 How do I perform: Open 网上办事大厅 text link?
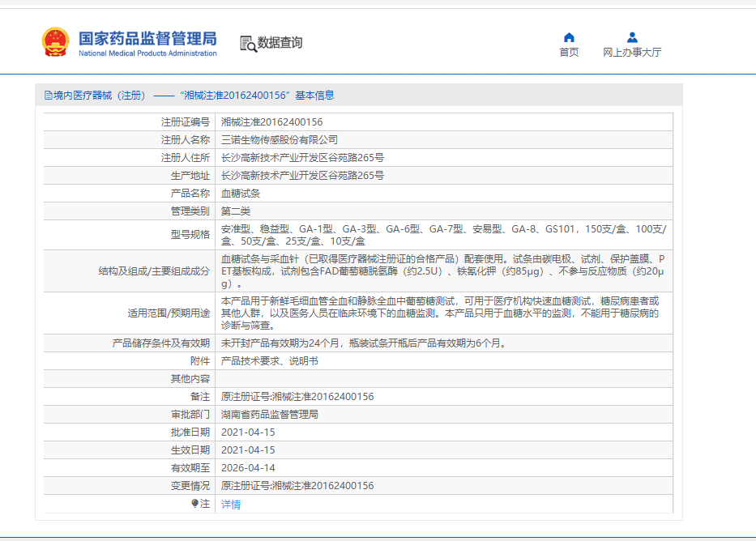point(632,52)
